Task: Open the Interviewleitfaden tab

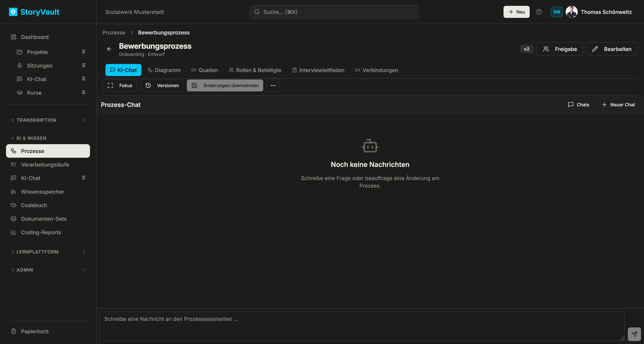Action: tap(318, 70)
